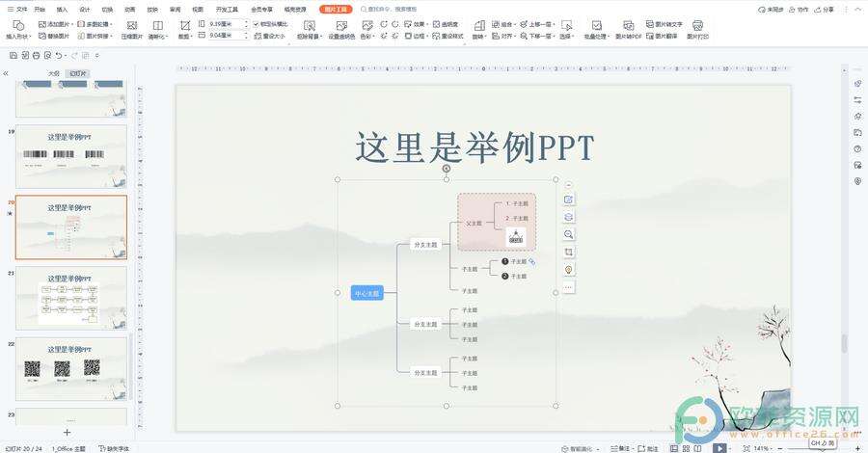The height and width of the screenshot is (453, 868).
Task: Open the 批量处理 batch tool
Action: click(x=596, y=30)
